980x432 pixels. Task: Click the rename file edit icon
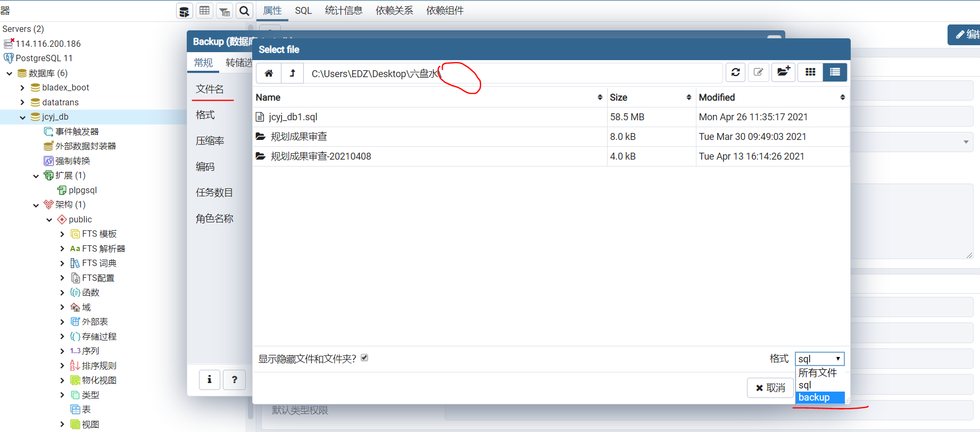point(758,72)
